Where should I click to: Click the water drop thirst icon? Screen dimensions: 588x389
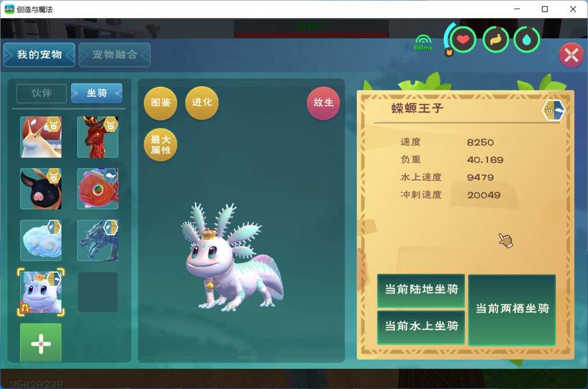[526, 40]
